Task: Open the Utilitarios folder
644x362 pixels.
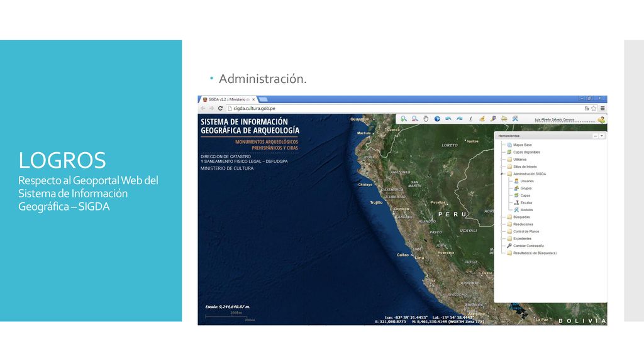Action: [519, 160]
